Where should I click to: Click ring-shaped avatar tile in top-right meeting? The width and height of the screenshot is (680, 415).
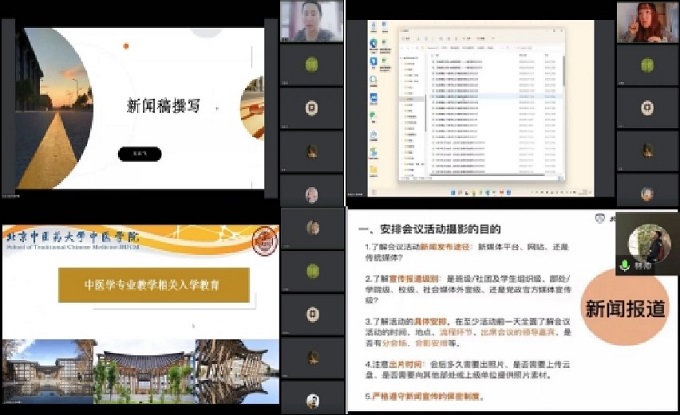(646, 106)
